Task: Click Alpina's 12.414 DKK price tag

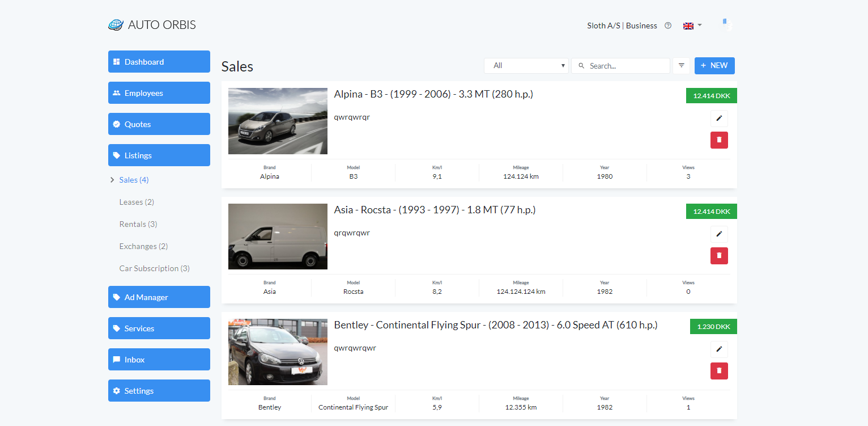Action: 712,96
